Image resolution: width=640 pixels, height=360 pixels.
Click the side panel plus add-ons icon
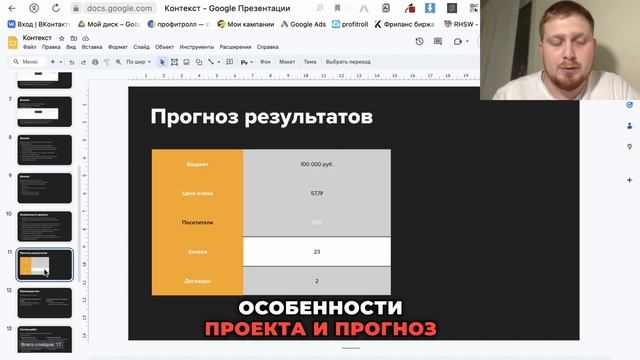tap(629, 180)
